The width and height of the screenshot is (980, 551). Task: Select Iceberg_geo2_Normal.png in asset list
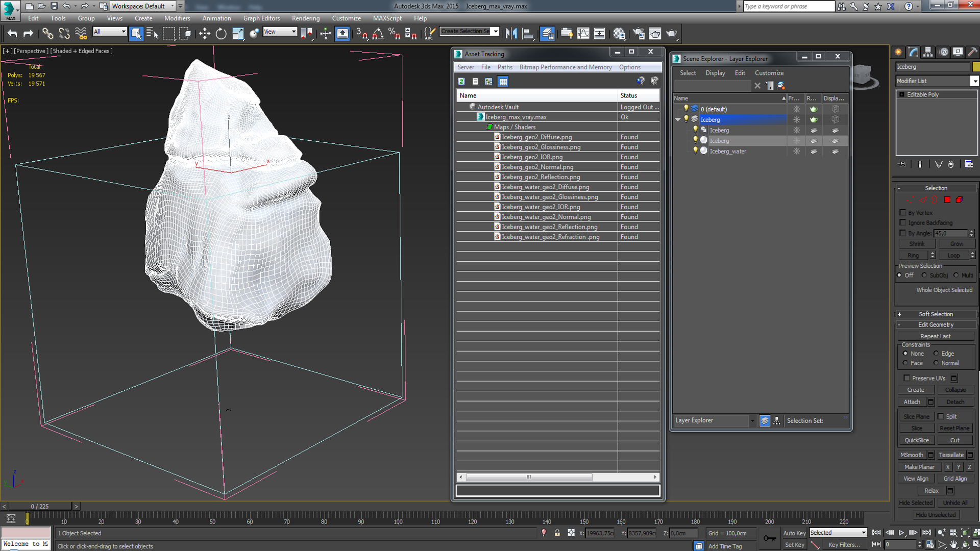(537, 167)
